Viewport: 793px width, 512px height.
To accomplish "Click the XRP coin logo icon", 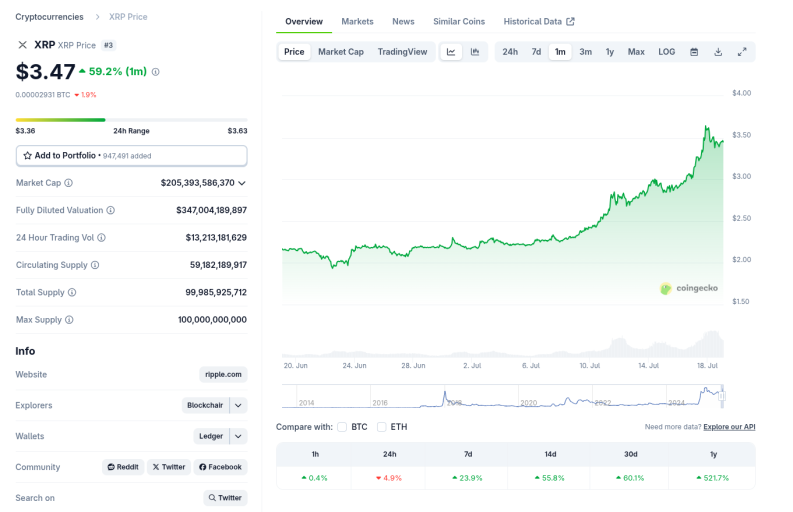I will tap(22, 45).
